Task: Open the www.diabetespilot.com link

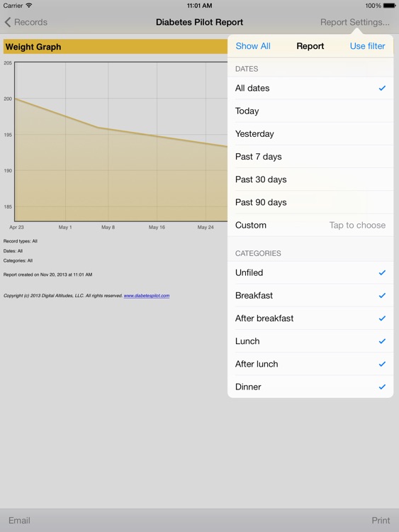Action: click(x=147, y=296)
